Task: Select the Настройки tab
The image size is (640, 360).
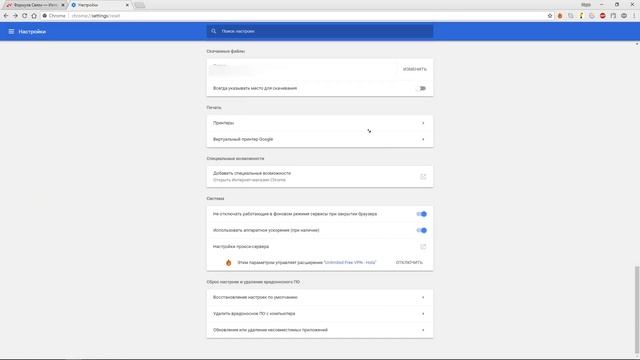Action: pyautogui.click(x=99, y=5)
